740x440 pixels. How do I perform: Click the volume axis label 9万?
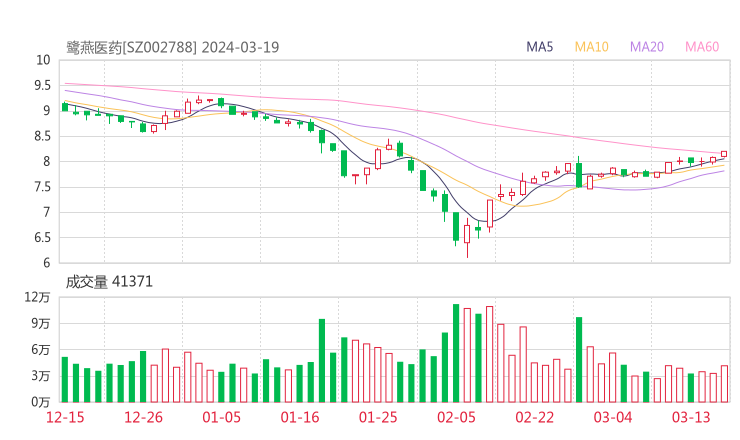tap(41, 323)
